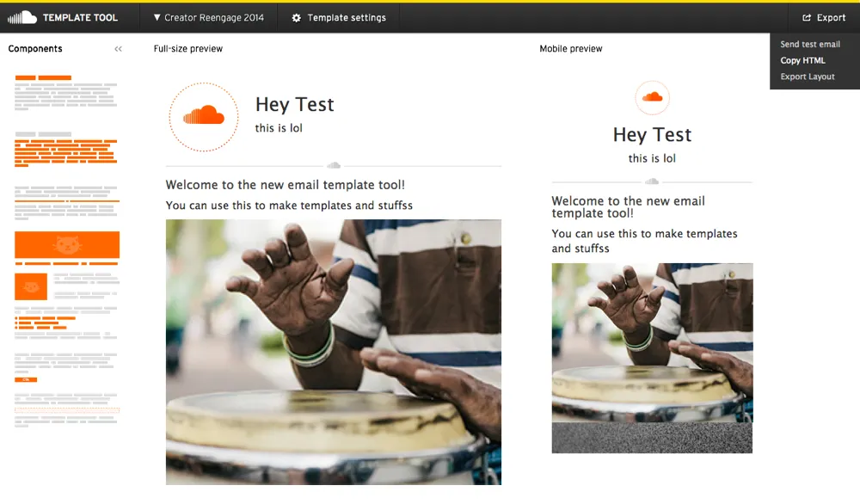Viewport: 860px width, 504px height.
Task: Select the small cat image with text component
Action: (x=31, y=286)
